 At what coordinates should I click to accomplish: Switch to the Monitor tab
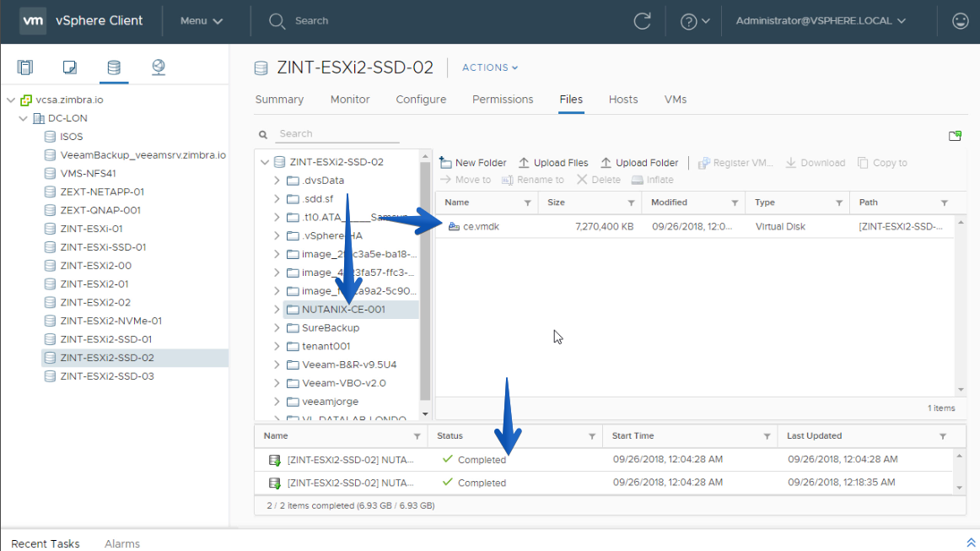pos(350,100)
